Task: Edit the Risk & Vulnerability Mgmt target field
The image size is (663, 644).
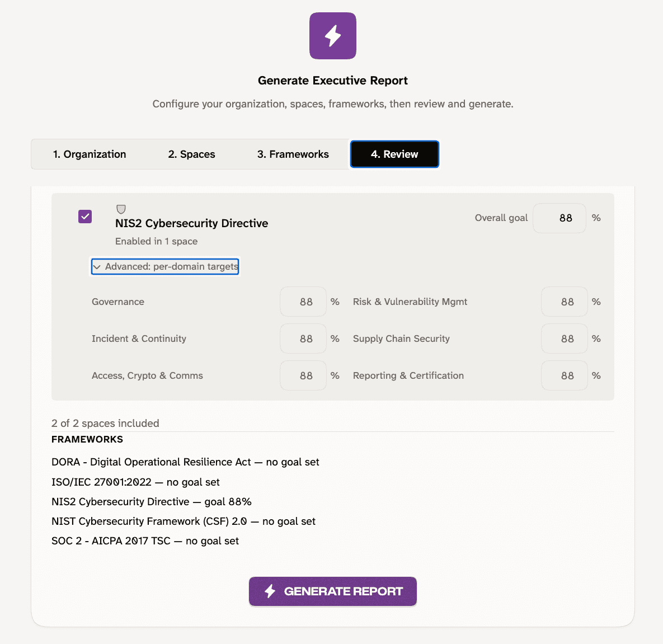Action: point(565,302)
